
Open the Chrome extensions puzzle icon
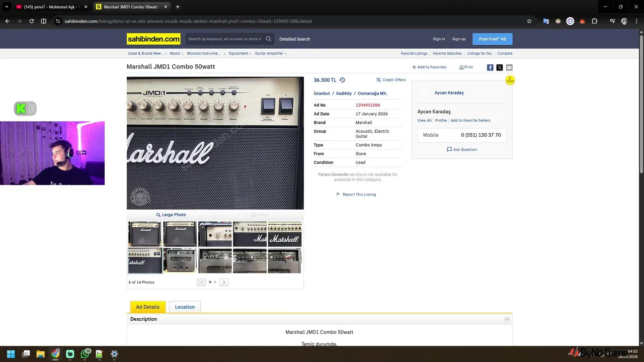[594, 21]
